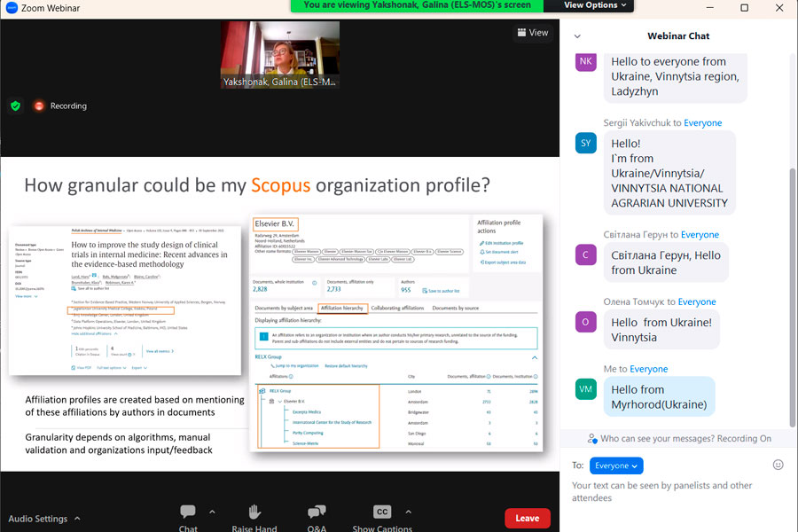This screenshot has height=532, width=798.
Task: Select the message 'Світлана Герун, Hello from Ukraine'
Action: (x=666, y=262)
